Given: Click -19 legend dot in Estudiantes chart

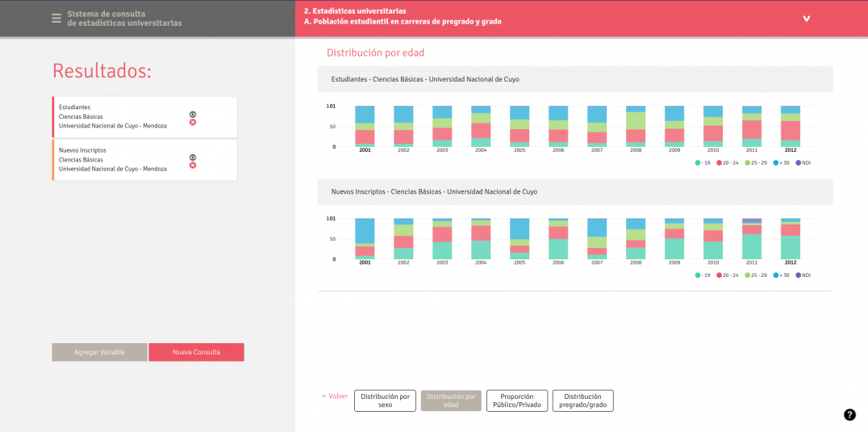Looking at the screenshot, I should click(697, 163).
